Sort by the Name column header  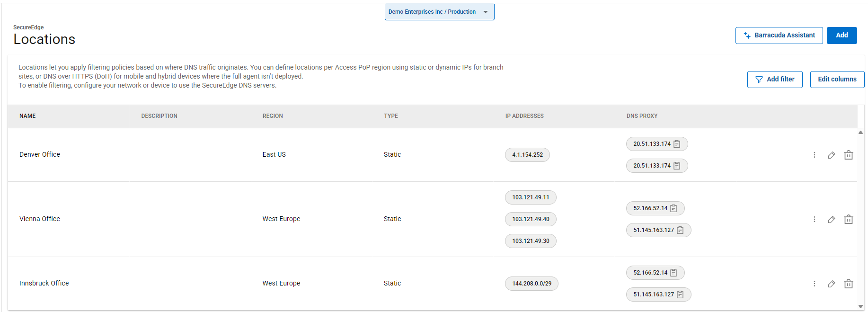coord(27,116)
